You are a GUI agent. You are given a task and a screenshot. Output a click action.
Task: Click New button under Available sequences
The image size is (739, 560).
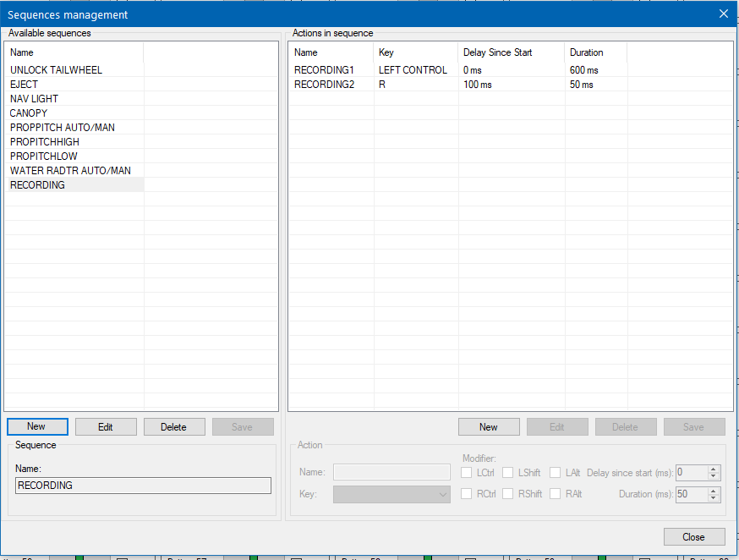pyautogui.click(x=36, y=427)
